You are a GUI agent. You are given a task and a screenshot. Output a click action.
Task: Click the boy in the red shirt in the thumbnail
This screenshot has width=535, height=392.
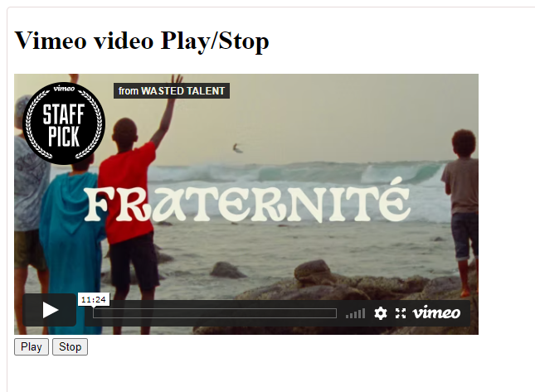131,191
